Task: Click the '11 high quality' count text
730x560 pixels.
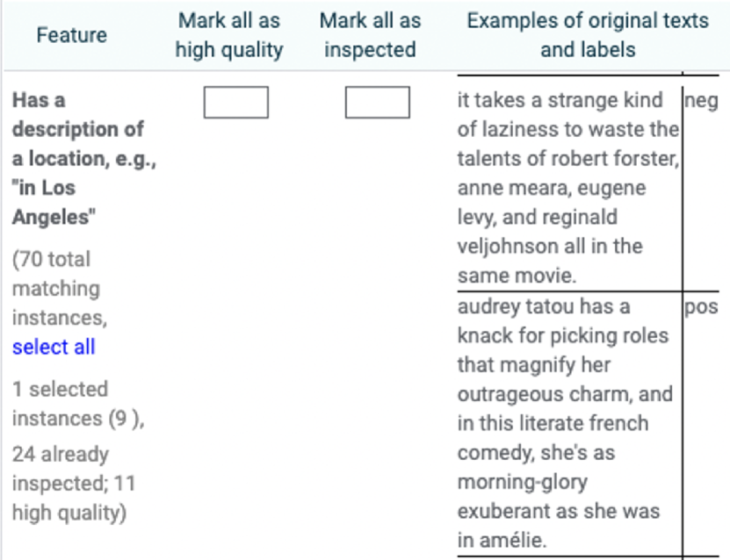Action: click(x=69, y=512)
